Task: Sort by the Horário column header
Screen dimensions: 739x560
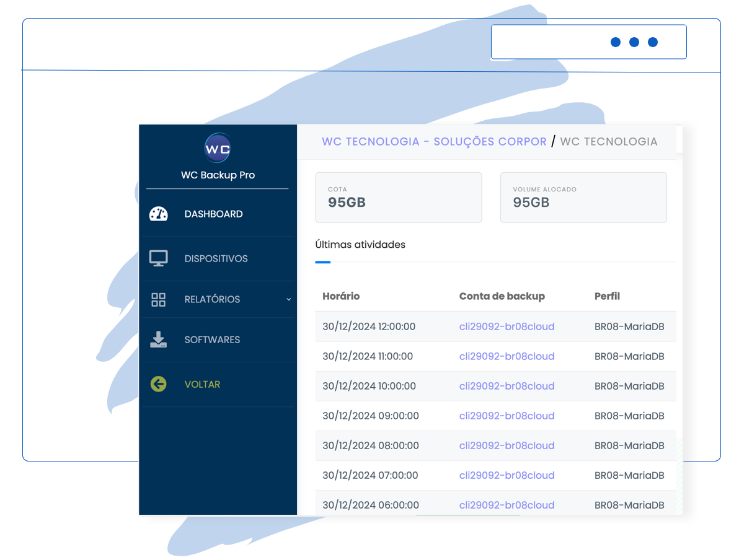Action: 341,296
